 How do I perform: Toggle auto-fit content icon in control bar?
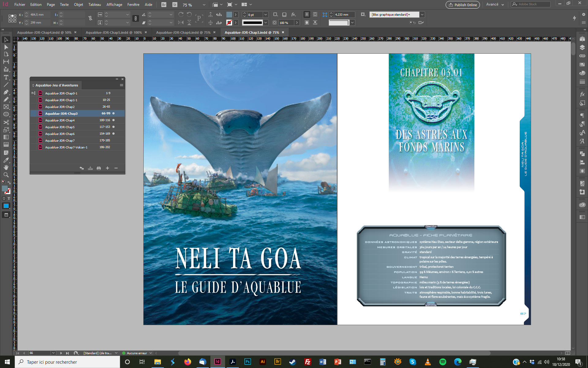point(363,14)
